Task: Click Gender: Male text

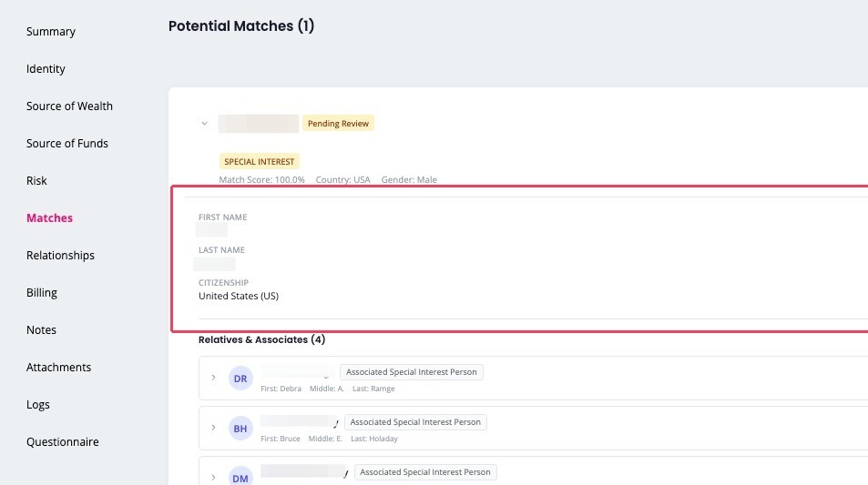Action: point(409,180)
